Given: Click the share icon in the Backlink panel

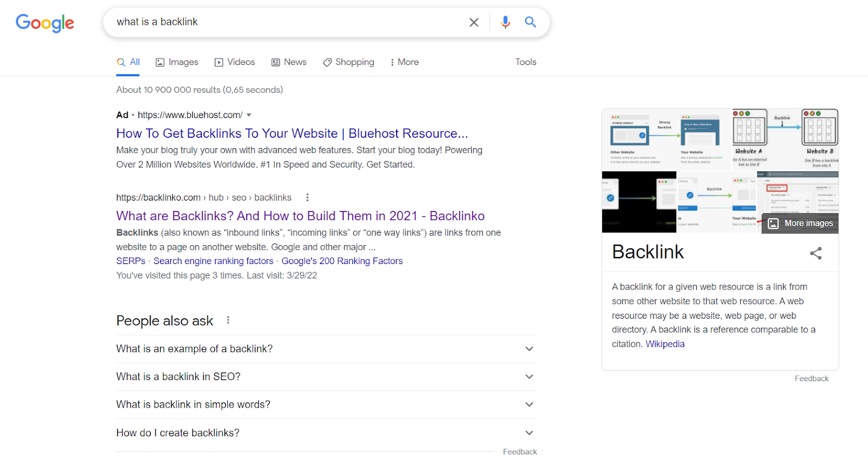Looking at the screenshot, I should tap(816, 253).
